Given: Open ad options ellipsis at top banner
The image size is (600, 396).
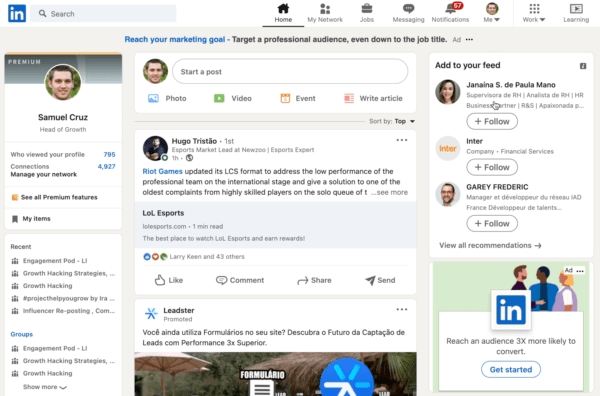Looking at the screenshot, I should [469, 39].
